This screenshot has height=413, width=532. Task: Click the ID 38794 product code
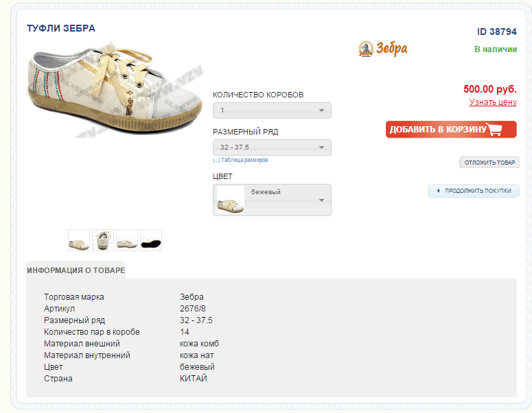pyautogui.click(x=496, y=32)
